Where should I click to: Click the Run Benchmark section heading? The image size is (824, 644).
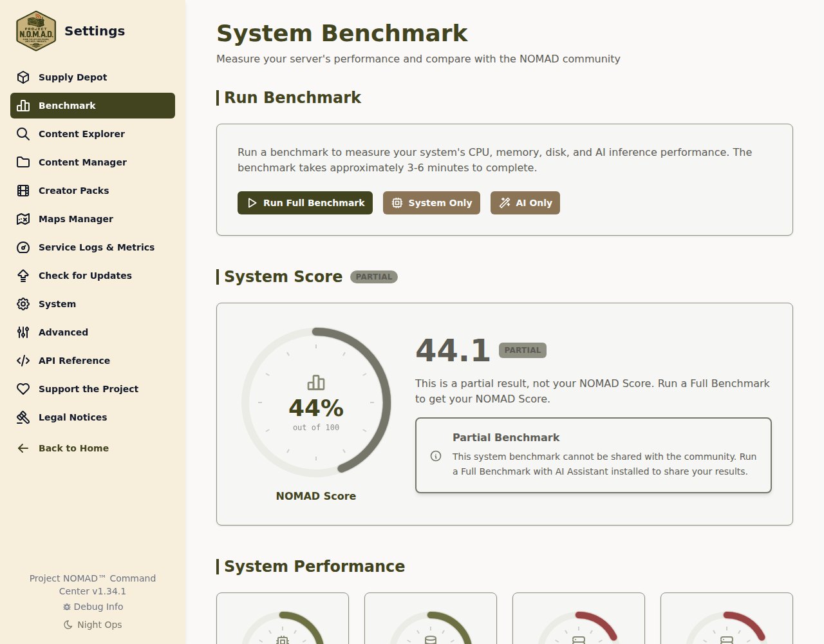point(292,97)
